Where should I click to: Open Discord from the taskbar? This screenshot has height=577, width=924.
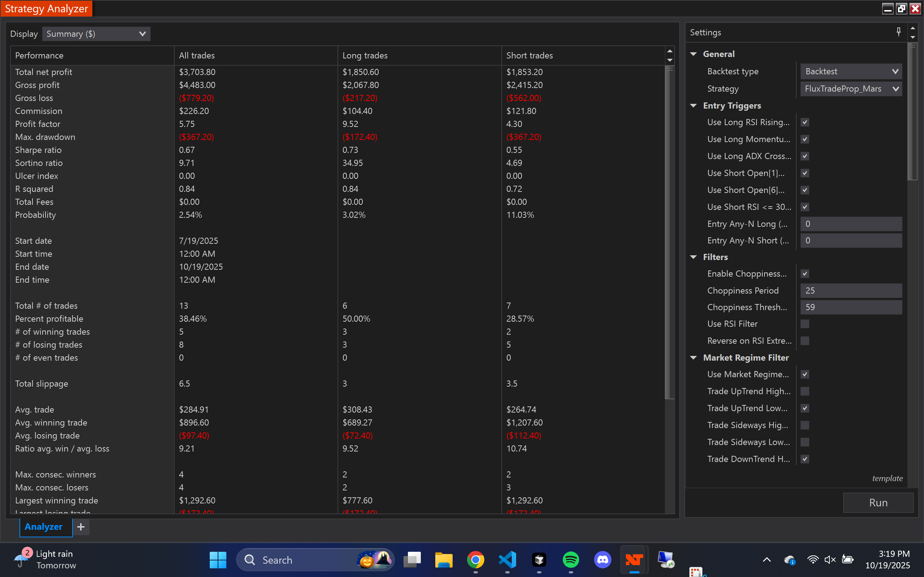click(x=602, y=559)
